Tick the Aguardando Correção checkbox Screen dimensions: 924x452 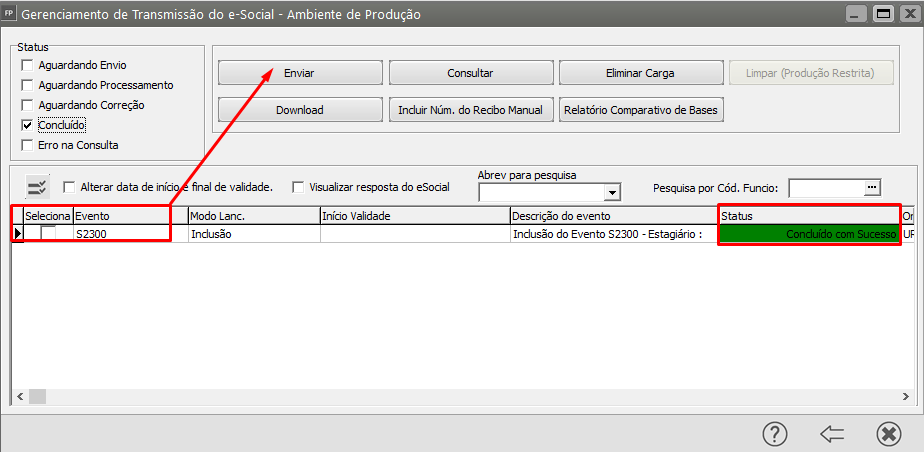pyautogui.click(x=27, y=105)
